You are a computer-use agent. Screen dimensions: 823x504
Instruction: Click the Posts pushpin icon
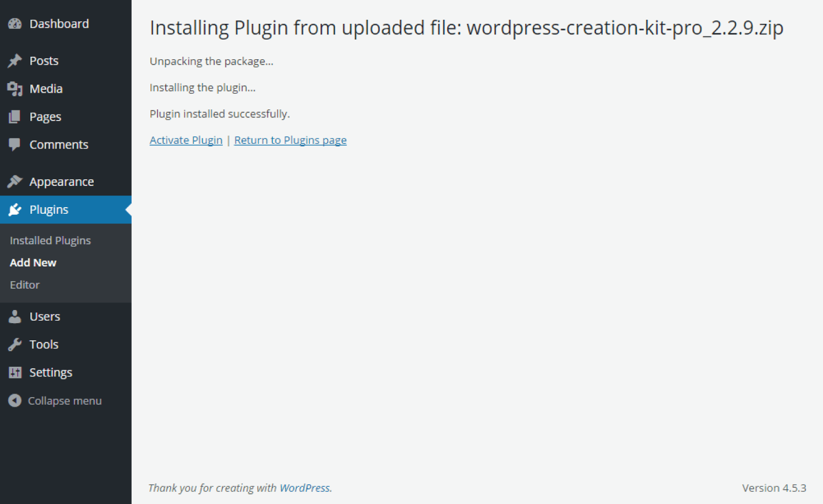tap(15, 61)
